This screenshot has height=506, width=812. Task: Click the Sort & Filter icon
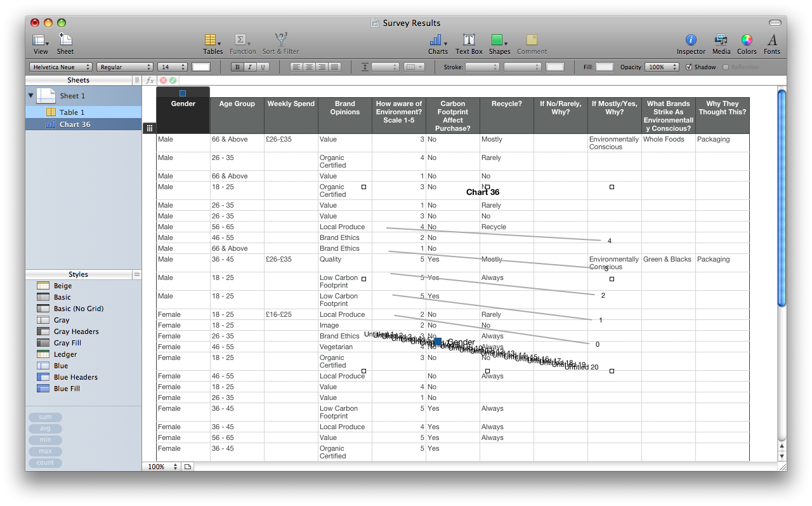(280, 44)
